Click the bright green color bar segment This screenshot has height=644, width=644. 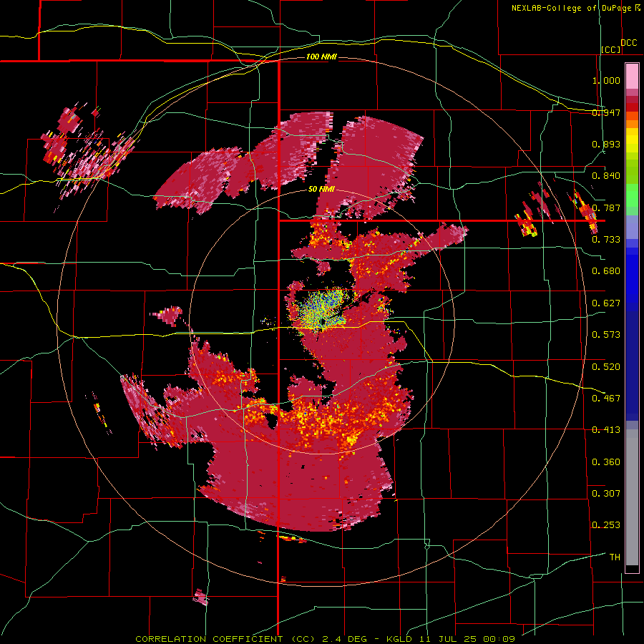(632, 195)
